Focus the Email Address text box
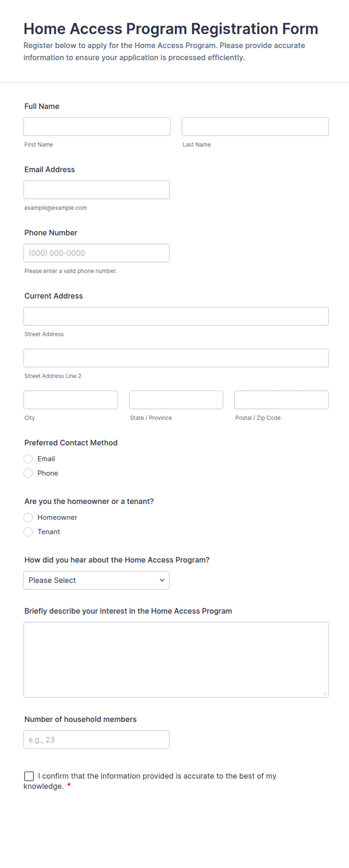Viewport: 349px width, 868px height. (x=96, y=190)
